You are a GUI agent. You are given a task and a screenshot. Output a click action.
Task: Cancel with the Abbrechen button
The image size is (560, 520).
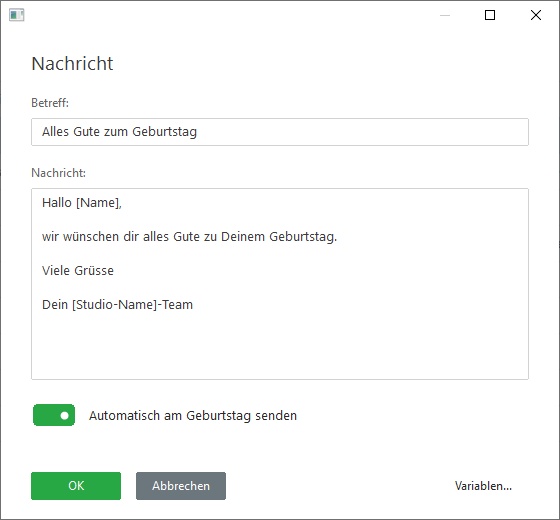[181, 486]
